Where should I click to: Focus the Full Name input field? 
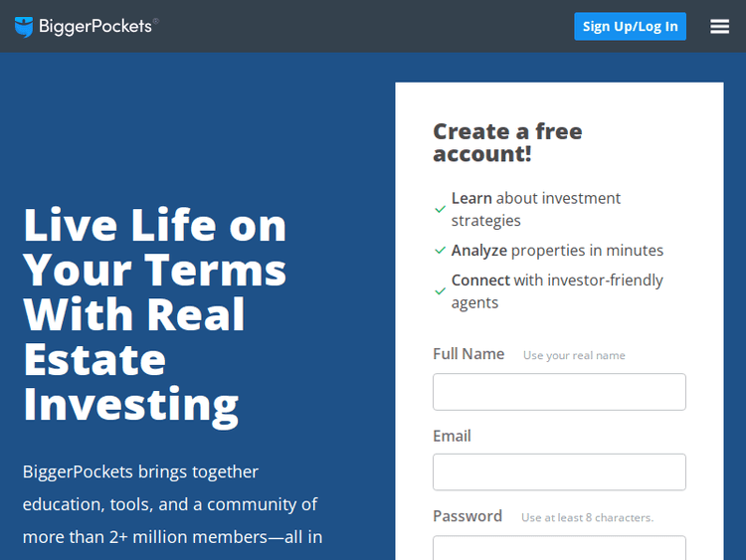559,392
